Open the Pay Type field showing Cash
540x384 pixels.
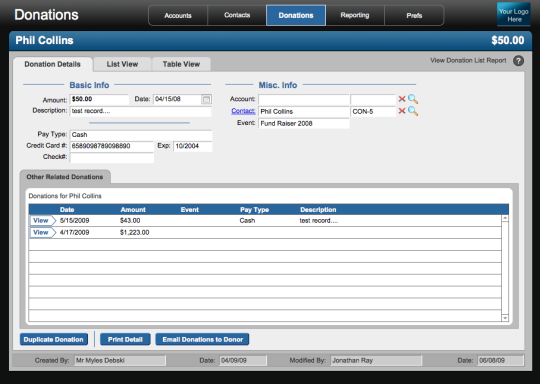141,135
